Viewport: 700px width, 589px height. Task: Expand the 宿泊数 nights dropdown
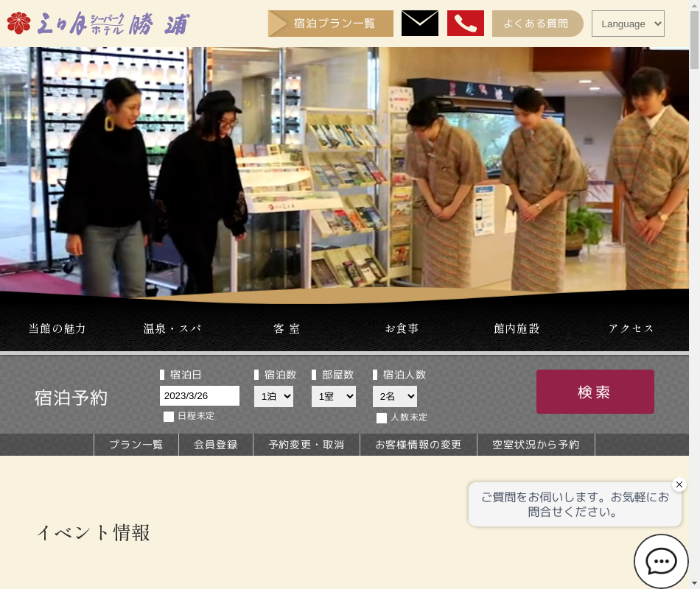tap(273, 396)
